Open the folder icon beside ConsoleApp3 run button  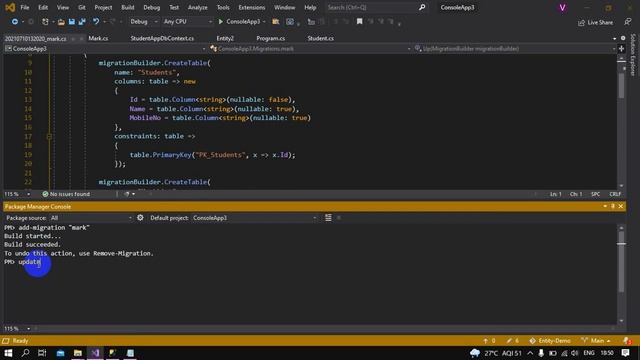pyautogui.click(x=276, y=22)
